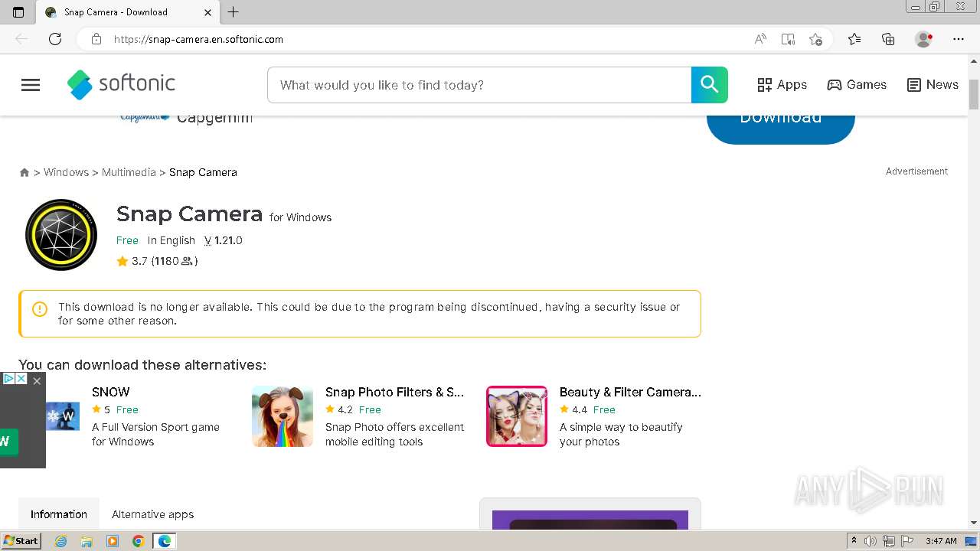The image size is (980, 551).
Task: Click the AdChoices info icon on the ad
Action: pyautogui.click(x=8, y=379)
